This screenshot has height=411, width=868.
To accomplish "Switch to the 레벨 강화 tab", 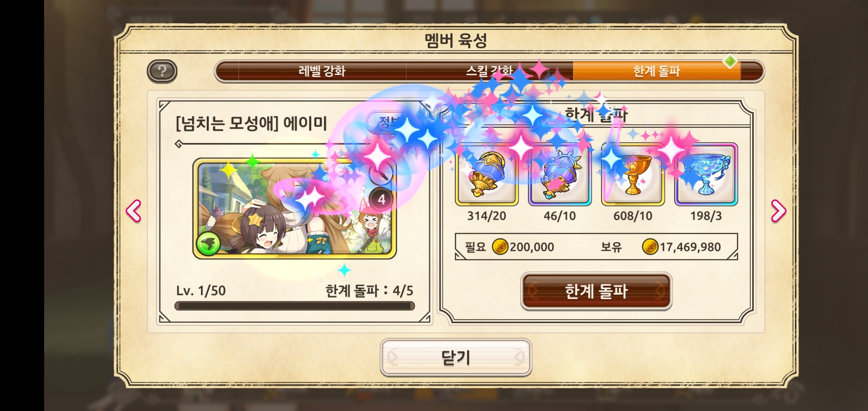I will [x=322, y=71].
